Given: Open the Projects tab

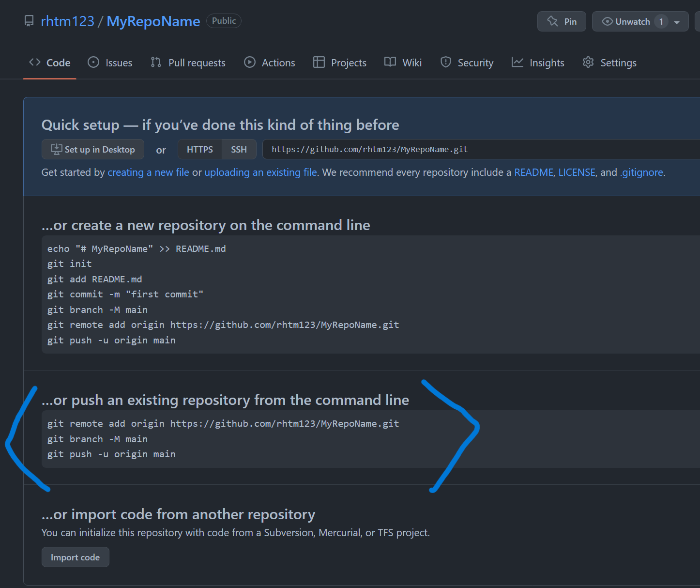Looking at the screenshot, I should 340,63.
